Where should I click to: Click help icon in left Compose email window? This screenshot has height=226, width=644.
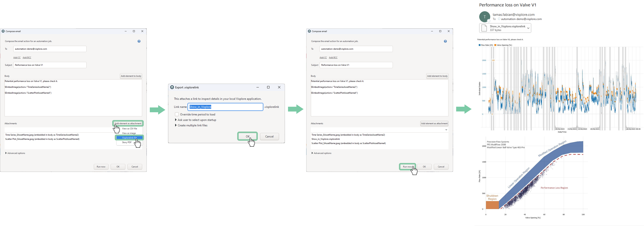pos(139,41)
